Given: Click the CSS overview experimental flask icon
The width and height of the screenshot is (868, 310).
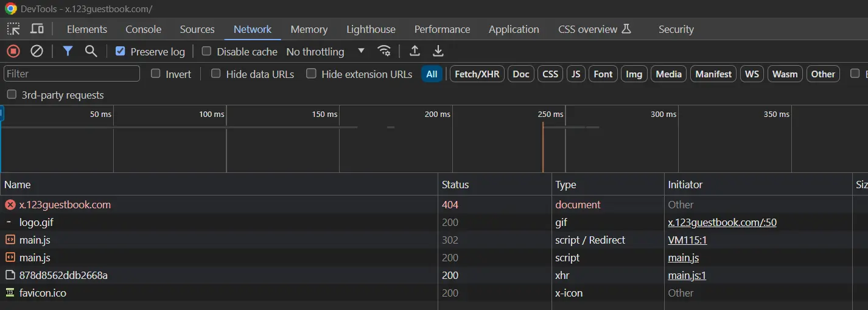Looking at the screenshot, I should pos(626,29).
